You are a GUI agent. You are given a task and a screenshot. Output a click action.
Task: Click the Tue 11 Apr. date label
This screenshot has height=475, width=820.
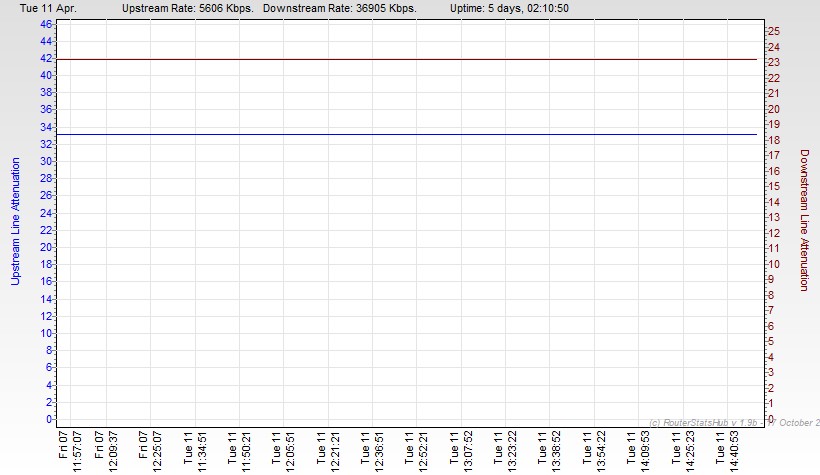tap(40, 7)
